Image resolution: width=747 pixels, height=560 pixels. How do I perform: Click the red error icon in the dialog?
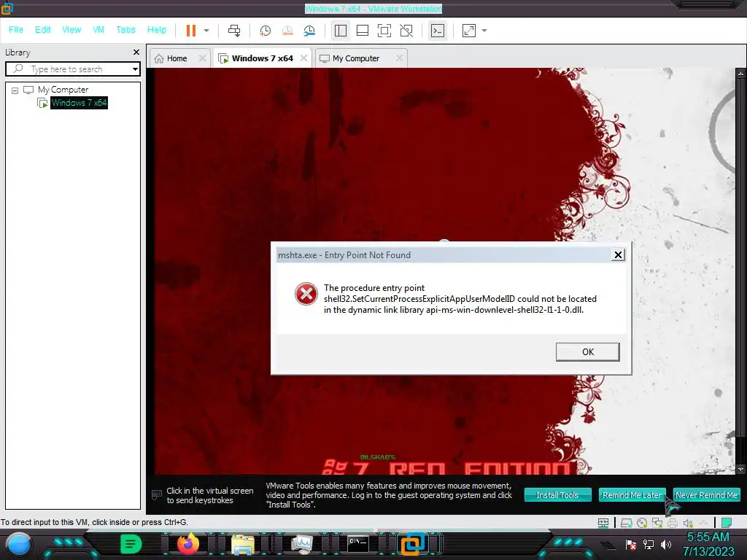306,294
